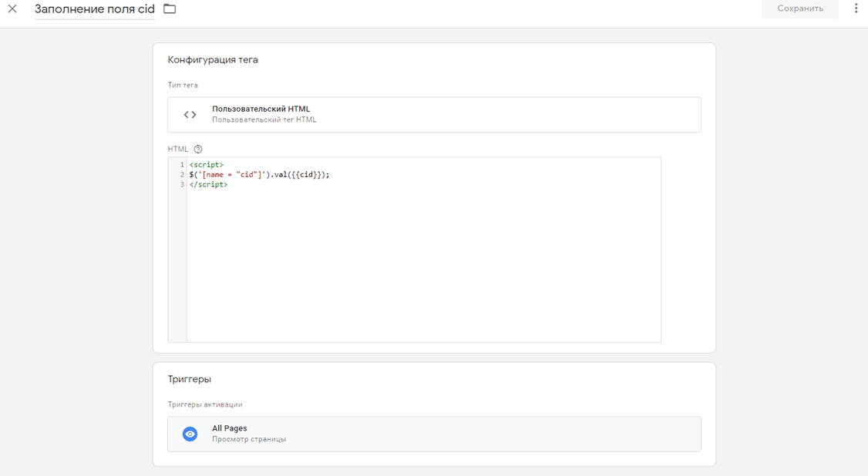This screenshot has width=868, height=476.
Task: Close the tag editor with the X icon
Action: coord(12,8)
